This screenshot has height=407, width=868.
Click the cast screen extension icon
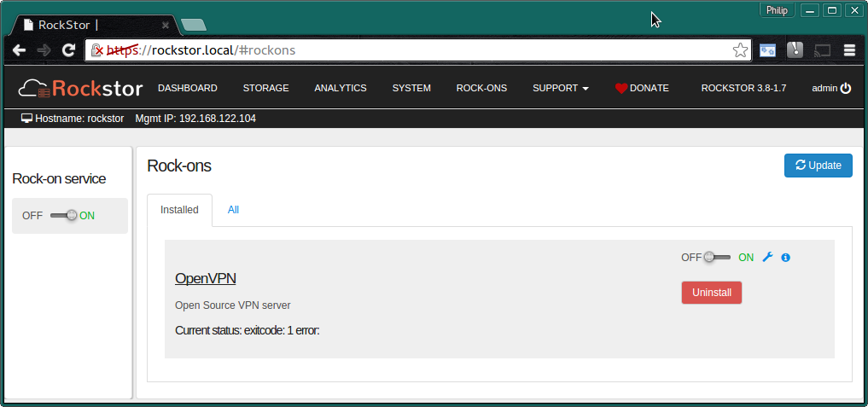point(823,50)
